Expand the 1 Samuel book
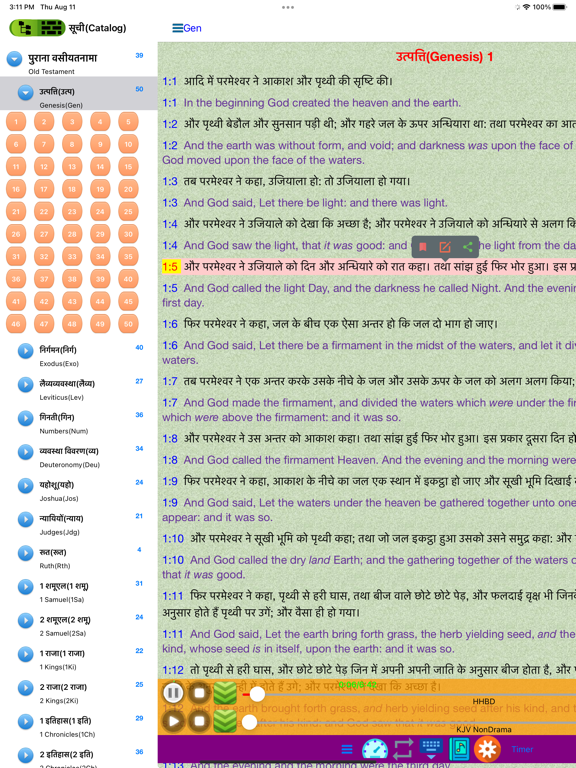 25,586
